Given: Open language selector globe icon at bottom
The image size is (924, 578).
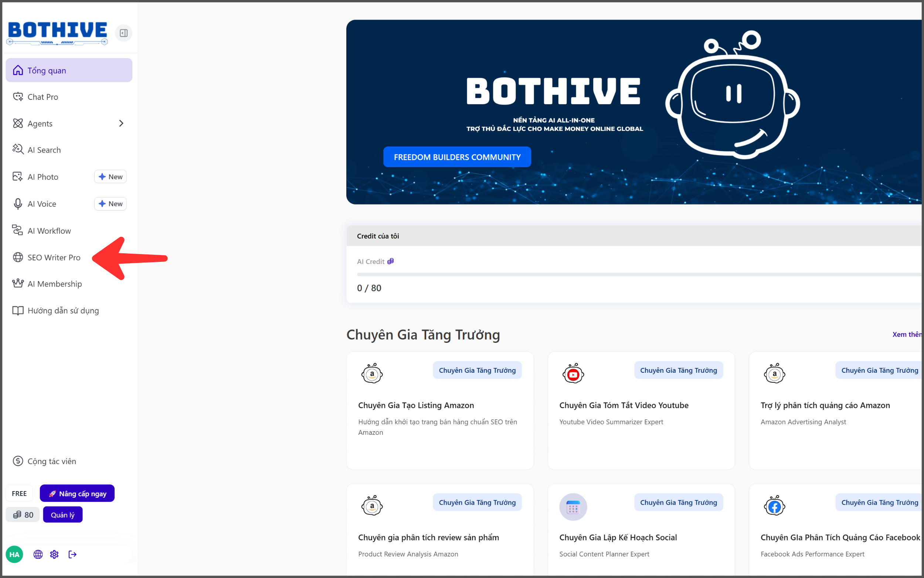Looking at the screenshot, I should pos(38,555).
